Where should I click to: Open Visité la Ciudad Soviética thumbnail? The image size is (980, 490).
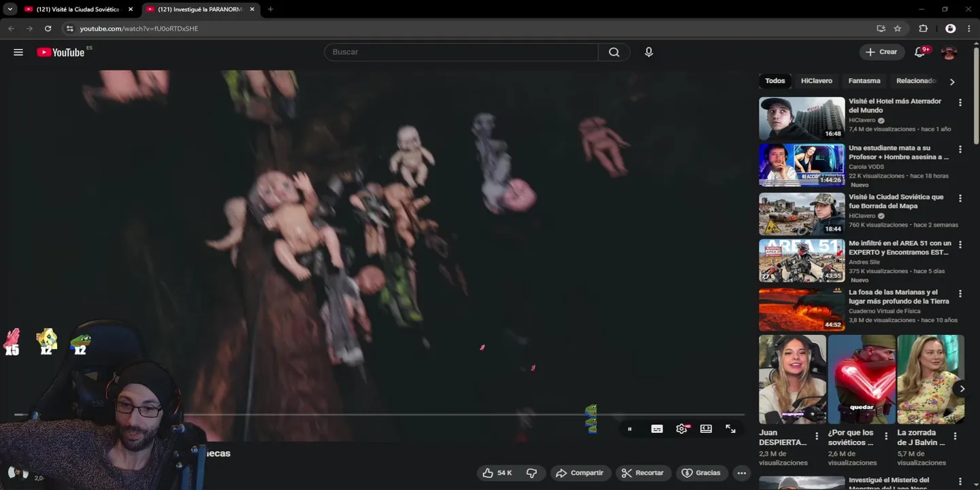802,214
